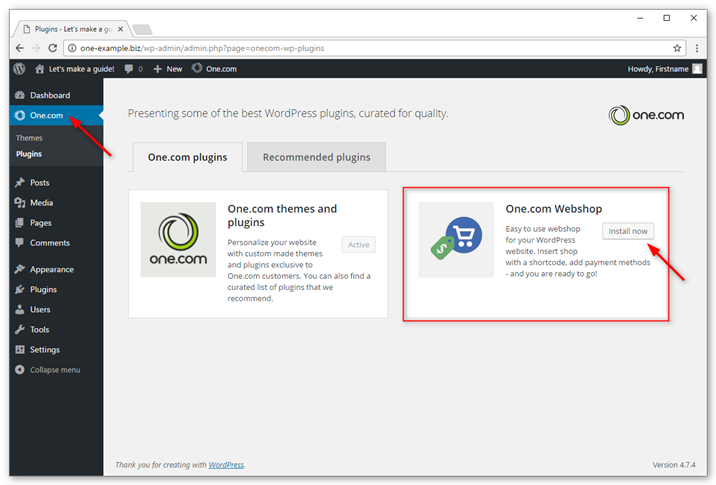This screenshot has width=716, height=485.
Task: Click One.com in the top admin bar
Action: (x=214, y=69)
